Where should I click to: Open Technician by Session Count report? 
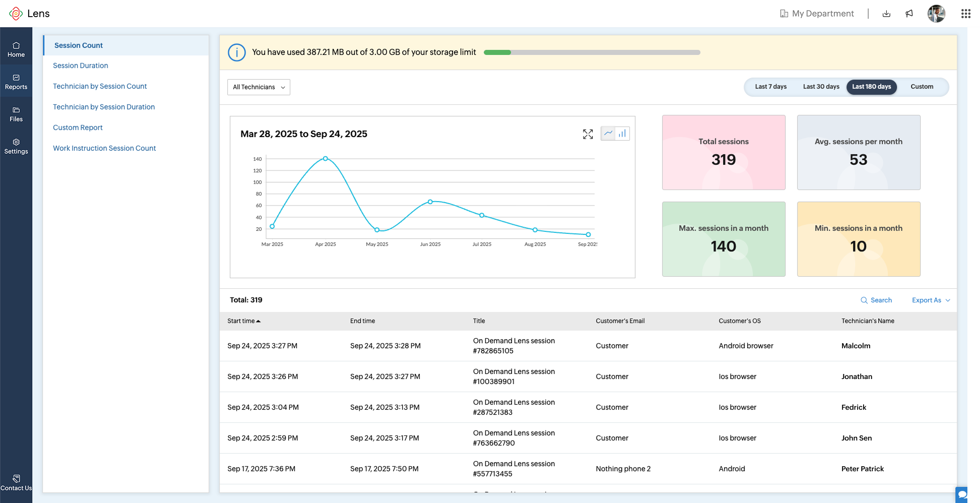point(100,86)
